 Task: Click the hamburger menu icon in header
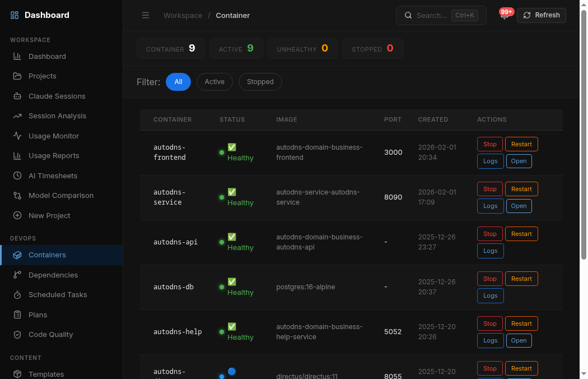click(x=146, y=15)
